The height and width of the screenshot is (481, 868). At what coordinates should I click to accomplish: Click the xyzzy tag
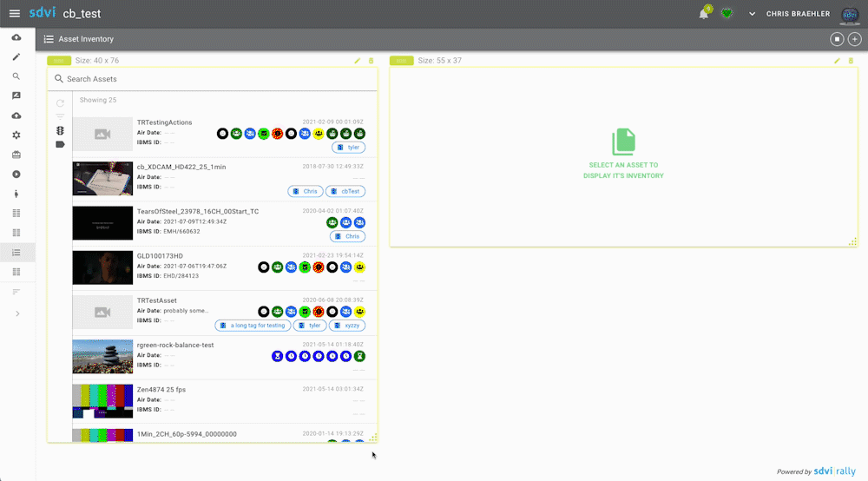(347, 326)
